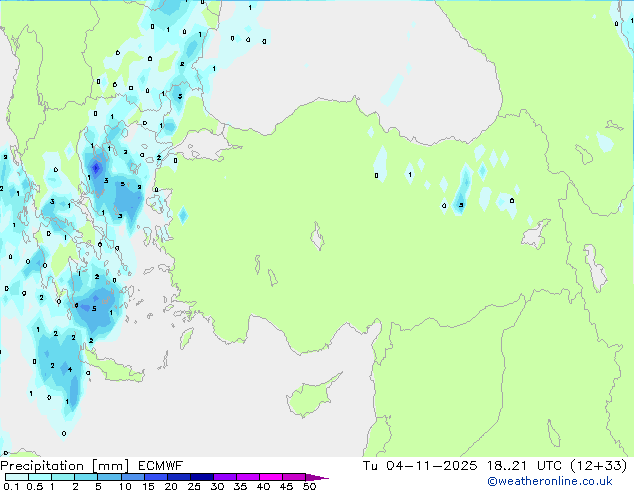Image resolution: width=634 pixels, height=490 pixels.
Task: Click the 45–50 mm legend color box
Action: 294,477
